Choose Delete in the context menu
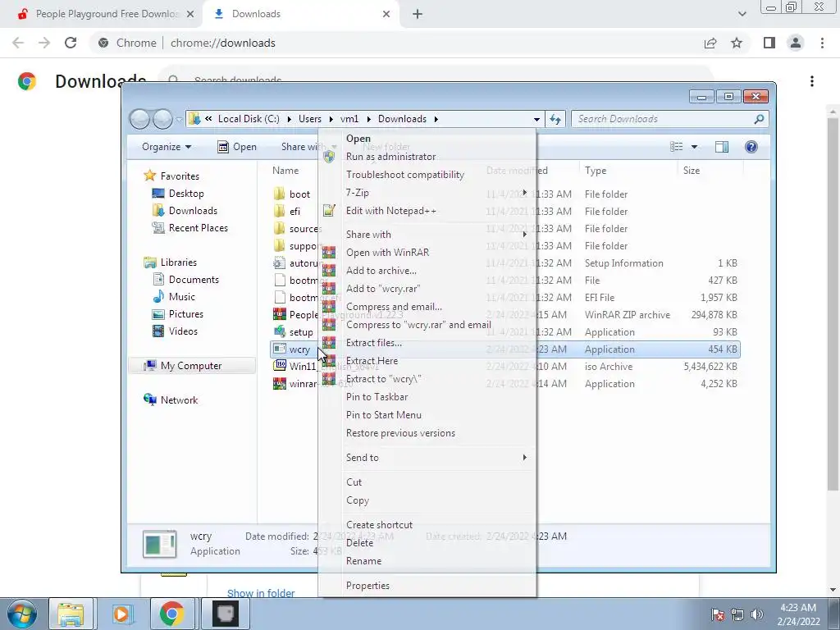Screen dimensions: 840x630 [x=359, y=543]
